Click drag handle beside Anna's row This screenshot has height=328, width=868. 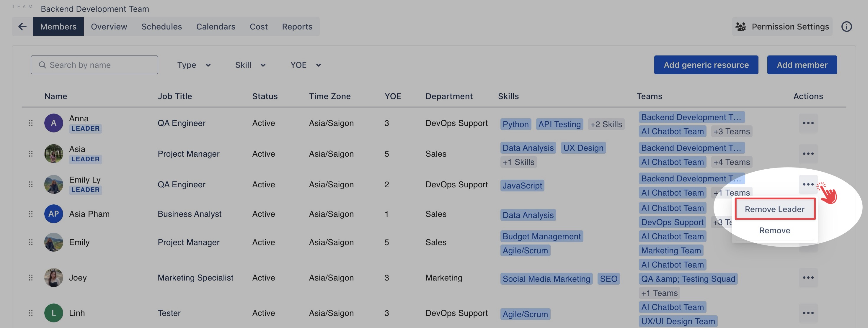point(31,123)
